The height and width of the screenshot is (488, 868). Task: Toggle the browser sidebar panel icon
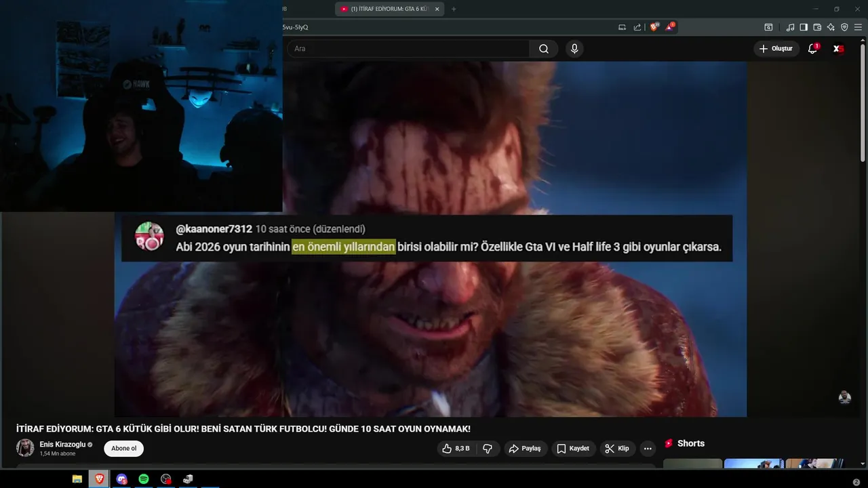click(804, 27)
